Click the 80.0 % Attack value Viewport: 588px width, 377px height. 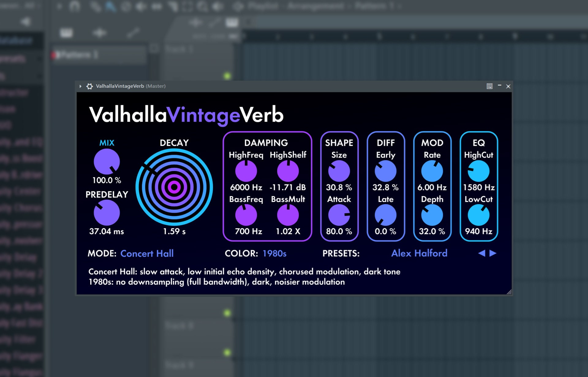(339, 231)
